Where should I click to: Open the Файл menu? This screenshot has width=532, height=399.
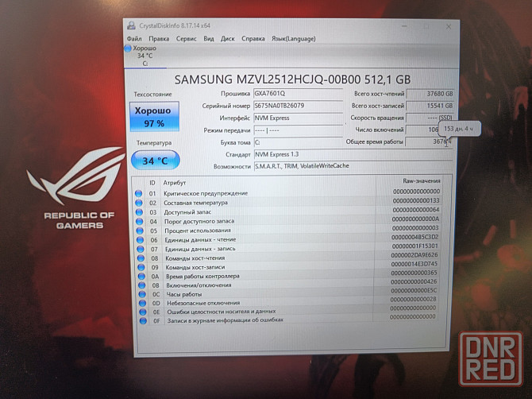pos(134,39)
